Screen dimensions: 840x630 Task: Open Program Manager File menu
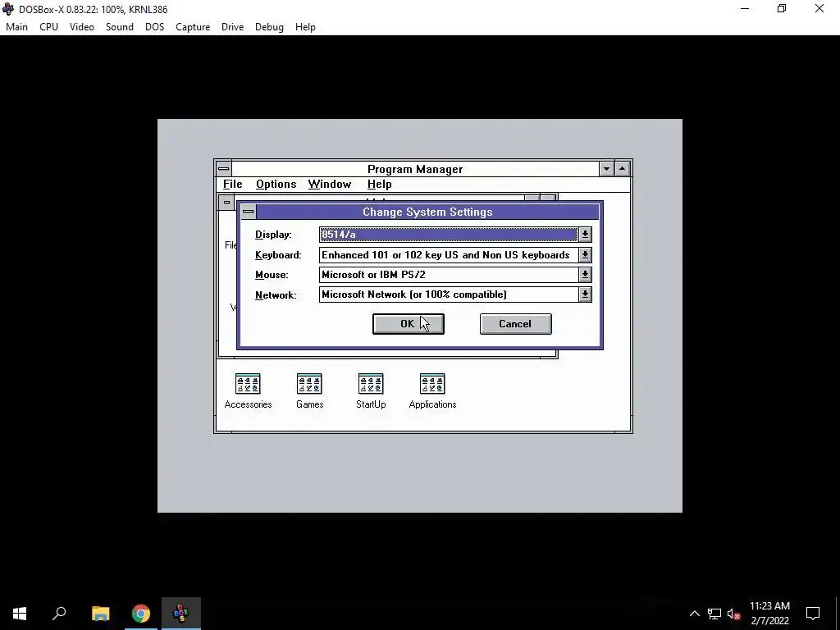point(232,185)
